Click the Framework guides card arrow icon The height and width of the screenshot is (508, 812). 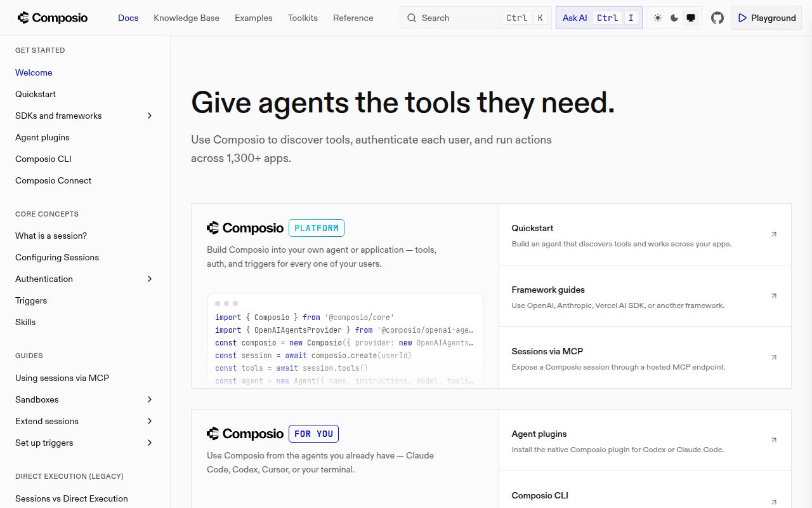[x=774, y=296]
